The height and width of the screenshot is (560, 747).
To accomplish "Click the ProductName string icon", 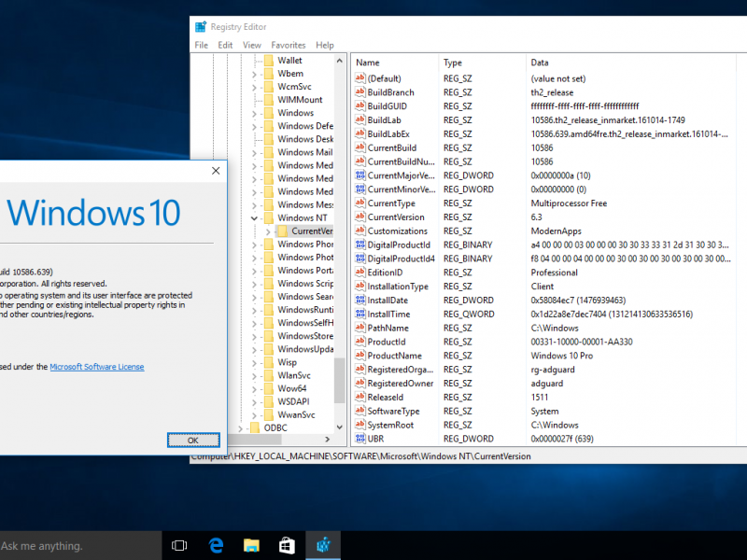I will (360, 356).
